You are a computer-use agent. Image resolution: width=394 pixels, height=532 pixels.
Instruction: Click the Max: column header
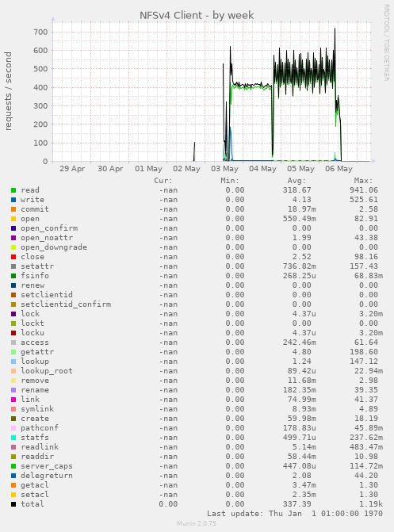pos(363,181)
